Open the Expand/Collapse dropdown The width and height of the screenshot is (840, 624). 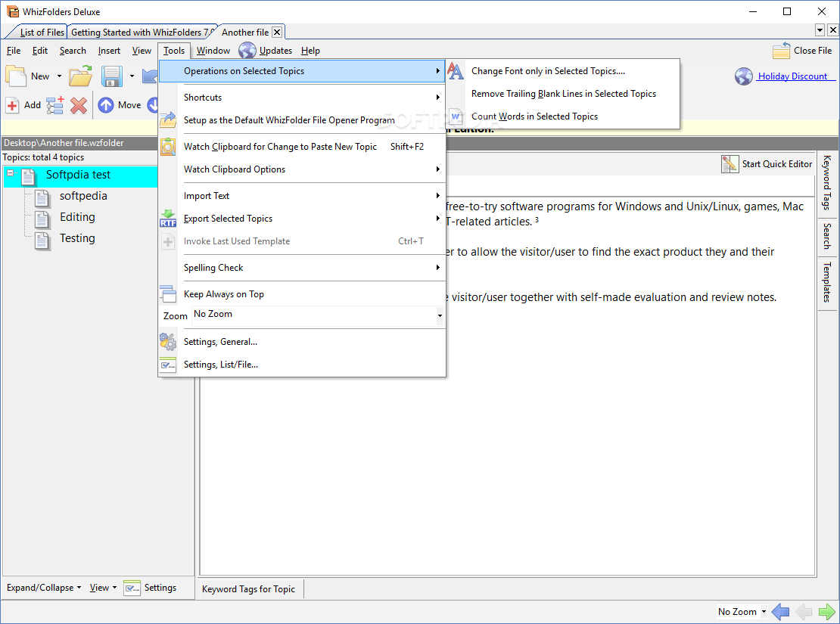pos(43,588)
